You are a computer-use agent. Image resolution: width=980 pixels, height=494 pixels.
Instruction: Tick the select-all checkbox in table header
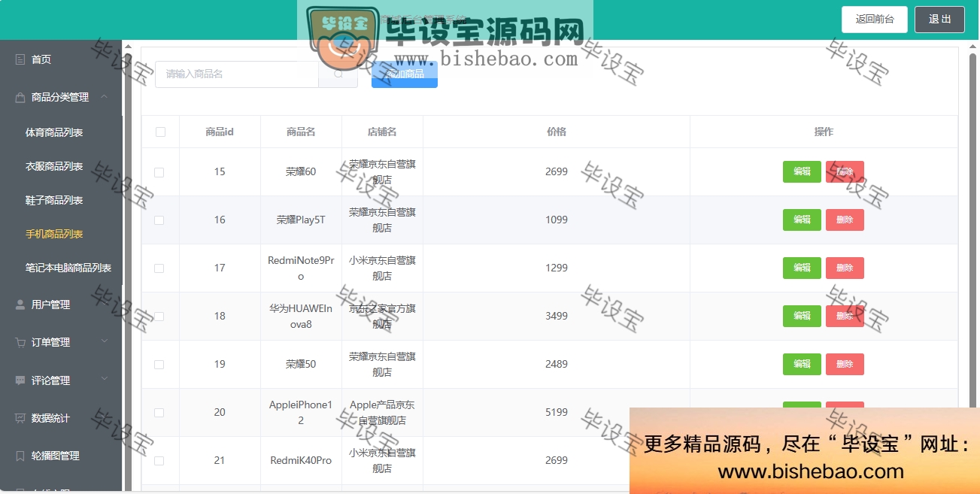(160, 132)
